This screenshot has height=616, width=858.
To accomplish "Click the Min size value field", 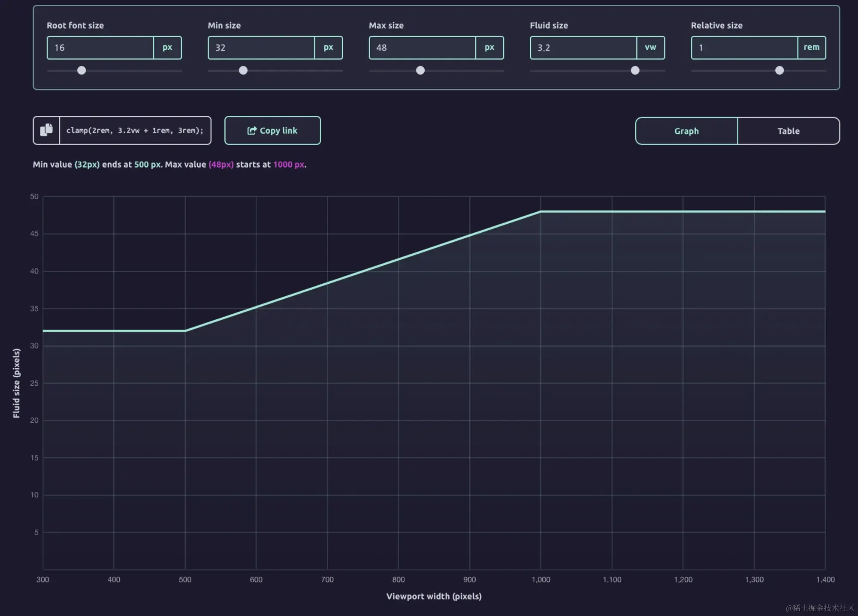I will [x=261, y=48].
